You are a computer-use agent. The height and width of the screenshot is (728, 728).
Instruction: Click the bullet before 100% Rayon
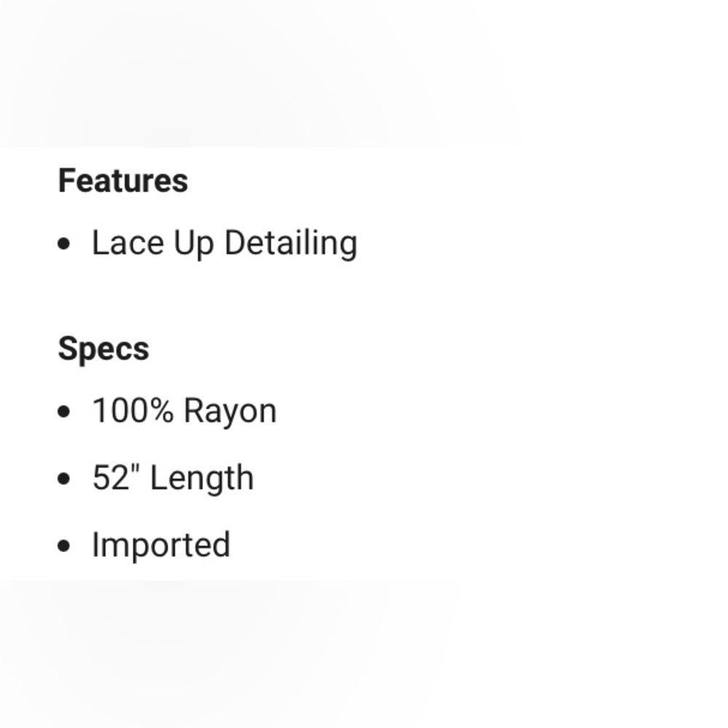[65, 412]
